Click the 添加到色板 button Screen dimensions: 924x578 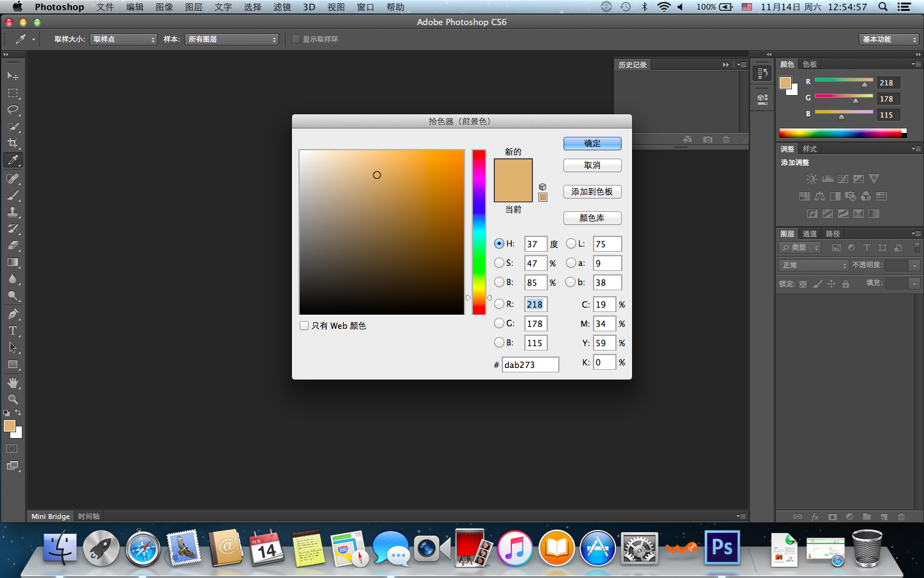point(592,191)
